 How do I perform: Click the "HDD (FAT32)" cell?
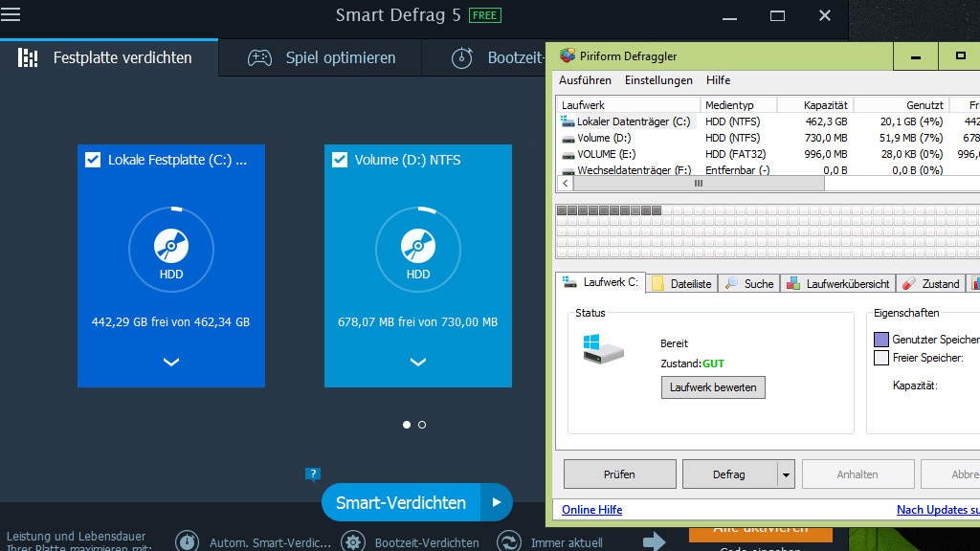coord(735,154)
